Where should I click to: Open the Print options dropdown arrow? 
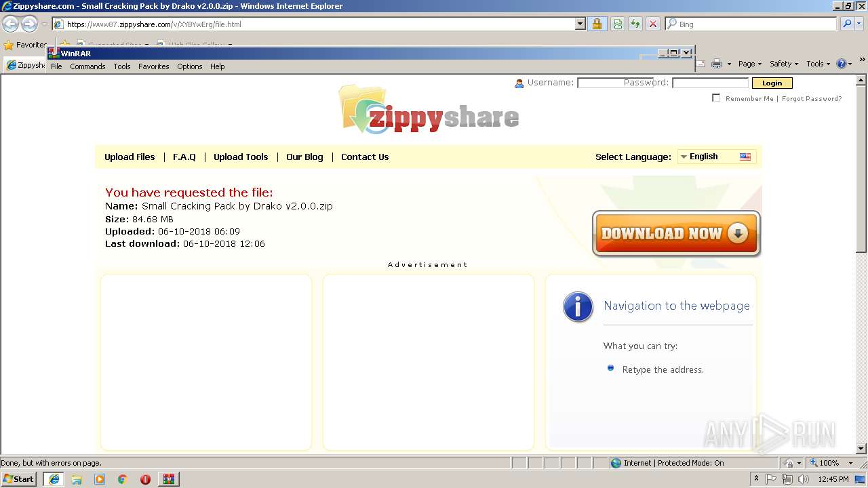click(x=729, y=64)
